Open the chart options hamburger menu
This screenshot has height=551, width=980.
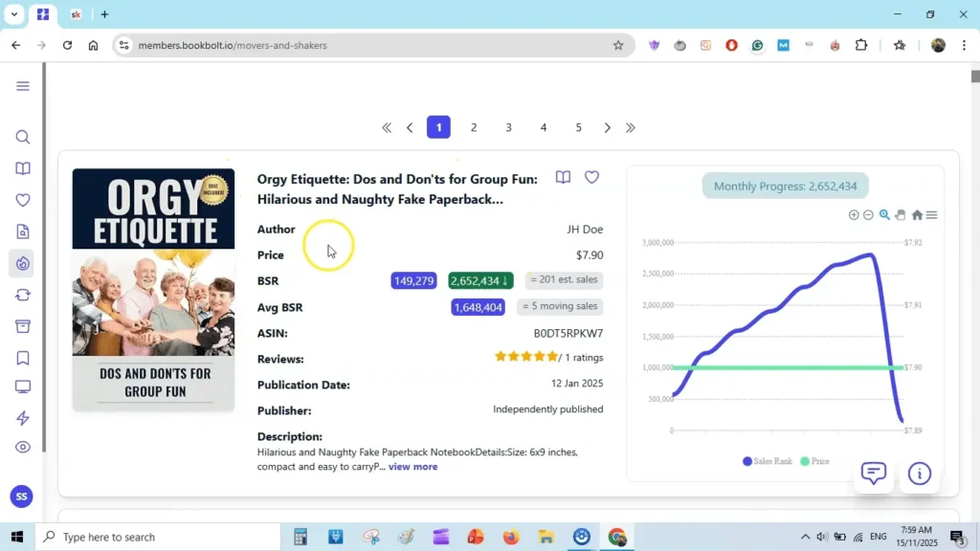point(929,214)
